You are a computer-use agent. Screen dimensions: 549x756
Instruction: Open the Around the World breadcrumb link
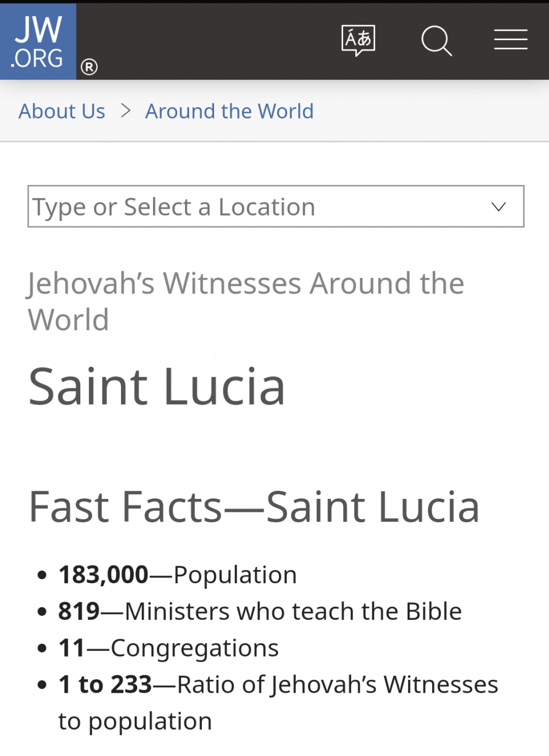229,111
